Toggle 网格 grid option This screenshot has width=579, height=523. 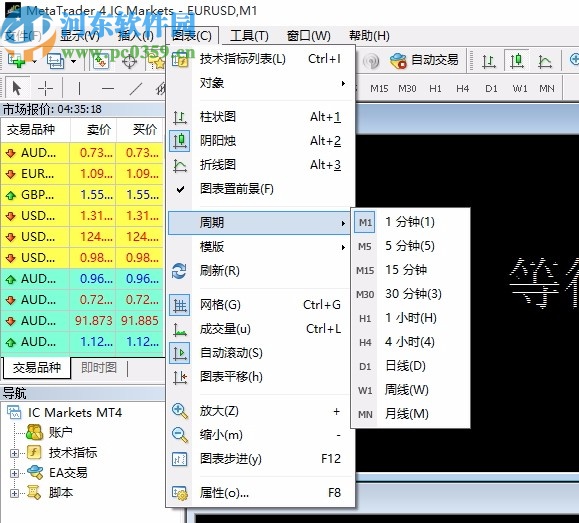pos(260,305)
